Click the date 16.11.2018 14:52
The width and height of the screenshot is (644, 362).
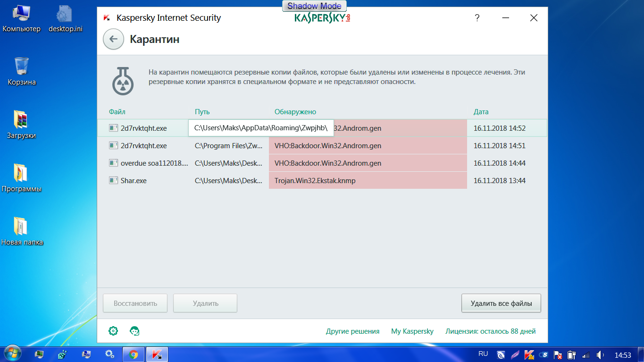pyautogui.click(x=500, y=128)
